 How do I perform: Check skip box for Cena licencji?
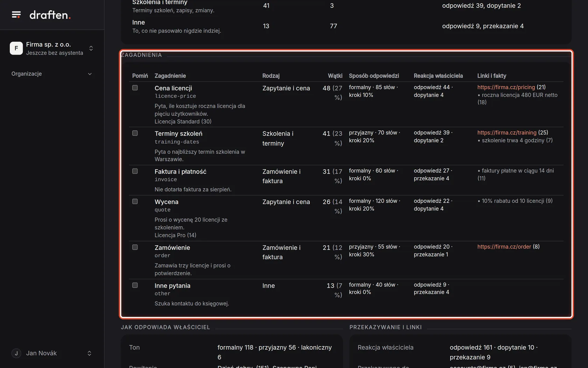coord(135,88)
